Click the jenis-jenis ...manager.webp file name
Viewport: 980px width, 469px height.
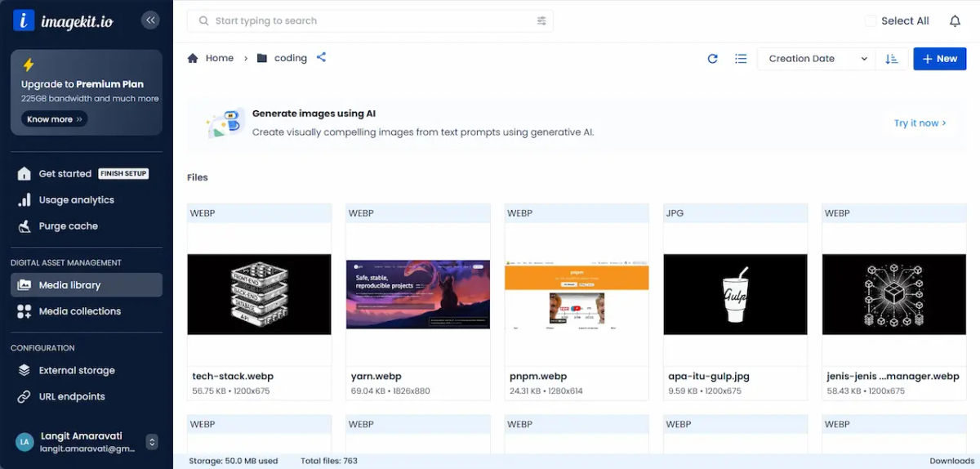[893, 377]
